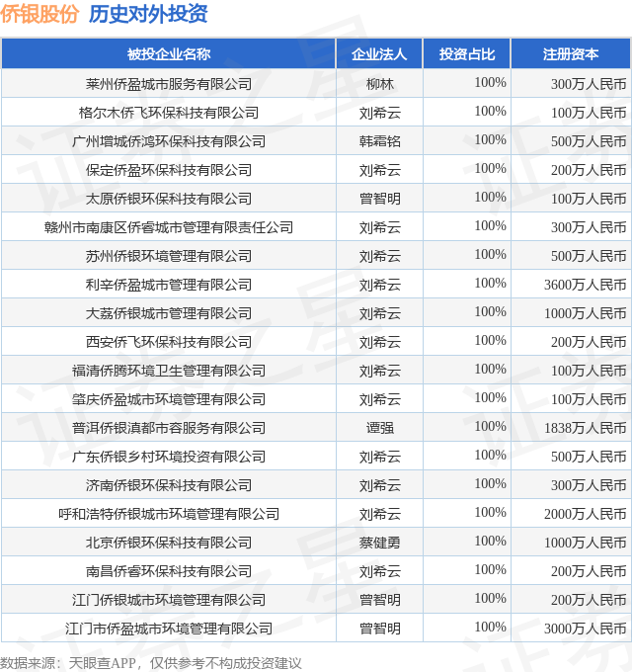Click 曾智明 in the 太原侨银 row
The image size is (632, 672).
[380, 199]
